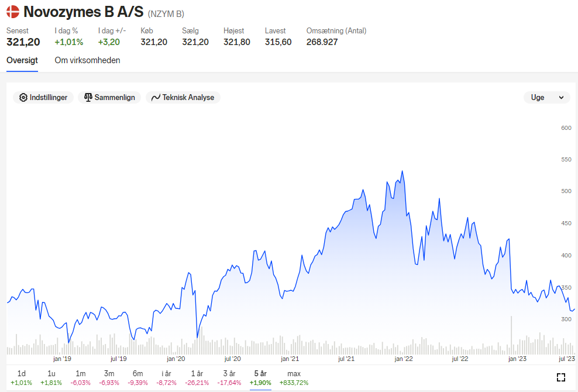
Task: Click the 450 price axis label
Action: pos(566,223)
